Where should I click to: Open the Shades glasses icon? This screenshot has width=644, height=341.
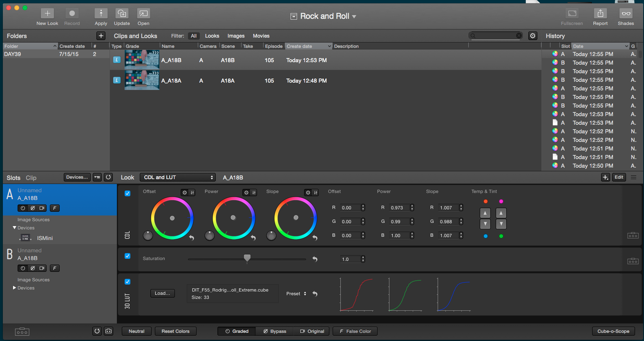pos(626,13)
